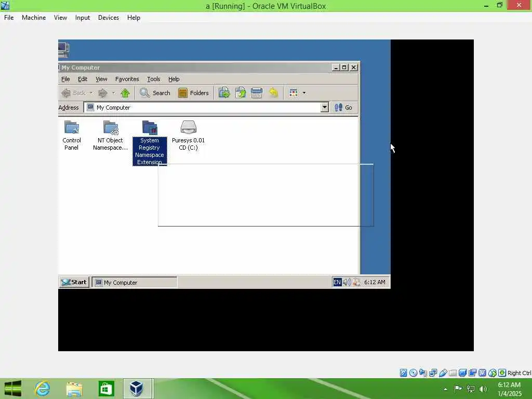Open the My Computer Edit menu

[x=83, y=79]
